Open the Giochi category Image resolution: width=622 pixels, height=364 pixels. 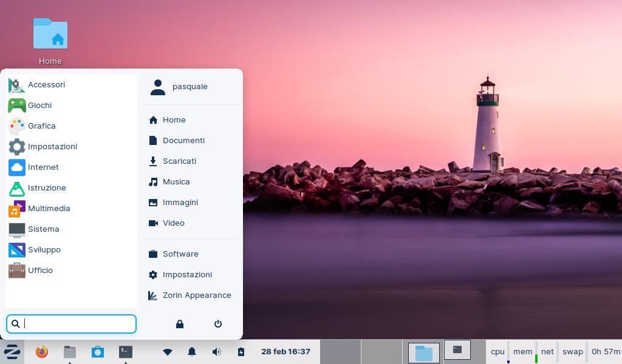click(x=72, y=106)
